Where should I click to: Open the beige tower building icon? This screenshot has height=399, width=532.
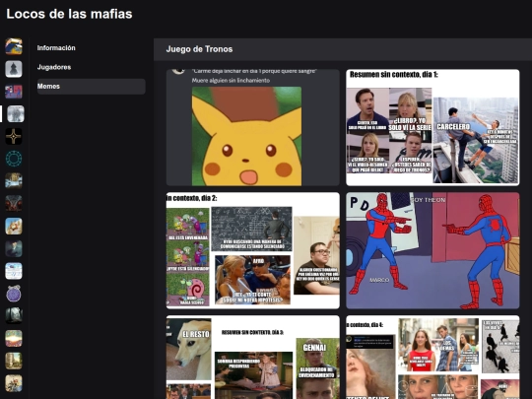pyautogui.click(x=14, y=361)
